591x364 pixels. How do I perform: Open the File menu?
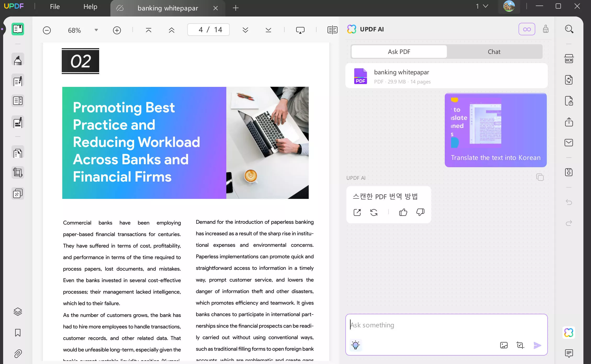pos(55,7)
